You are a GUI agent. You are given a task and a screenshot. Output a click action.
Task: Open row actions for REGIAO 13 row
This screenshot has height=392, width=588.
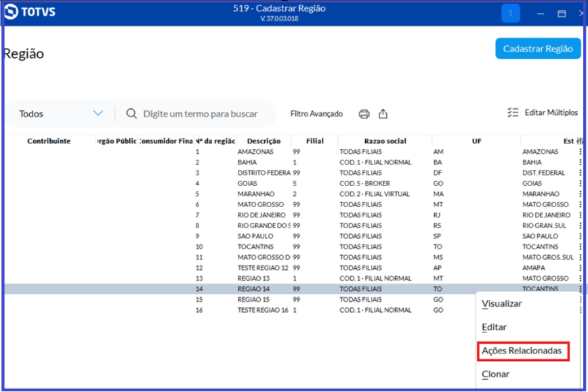580,278
